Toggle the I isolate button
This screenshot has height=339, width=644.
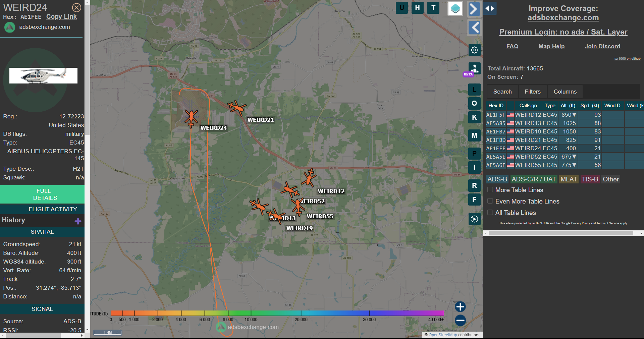pos(474,167)
